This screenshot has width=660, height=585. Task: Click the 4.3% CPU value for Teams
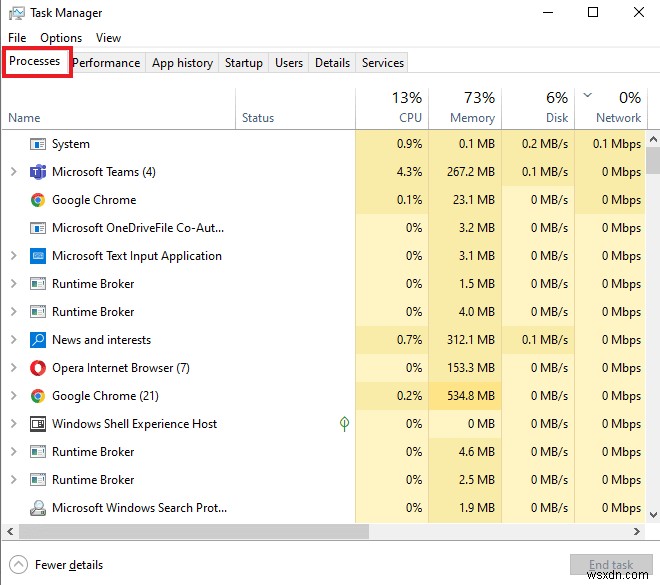click(409, 172)
